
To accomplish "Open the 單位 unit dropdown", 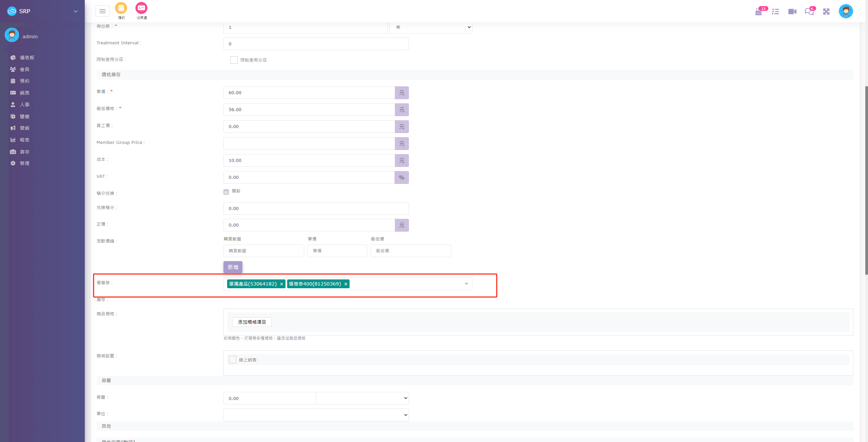I will click(x=316, y=415).
